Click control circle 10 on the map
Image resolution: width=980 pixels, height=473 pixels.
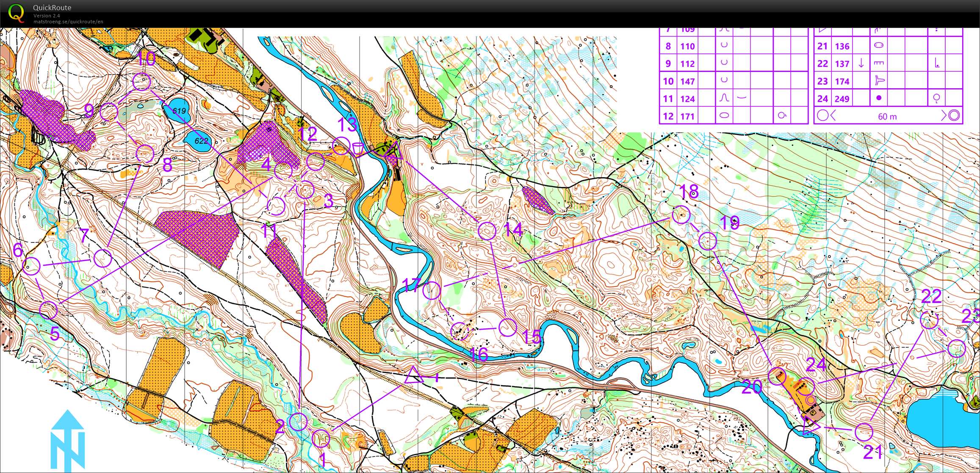(x=142, y=81)
